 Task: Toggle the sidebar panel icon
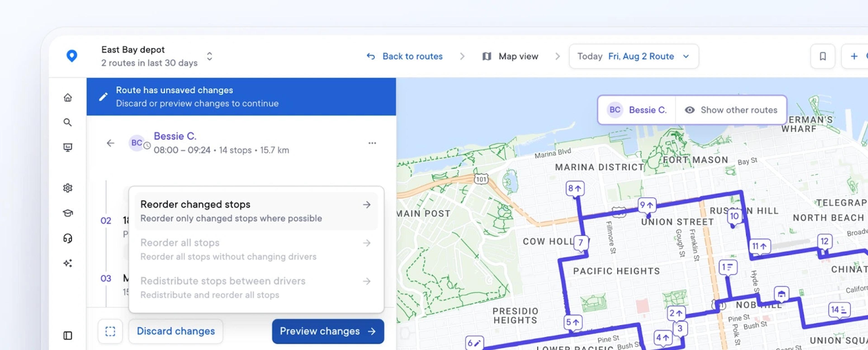point(68,336)
